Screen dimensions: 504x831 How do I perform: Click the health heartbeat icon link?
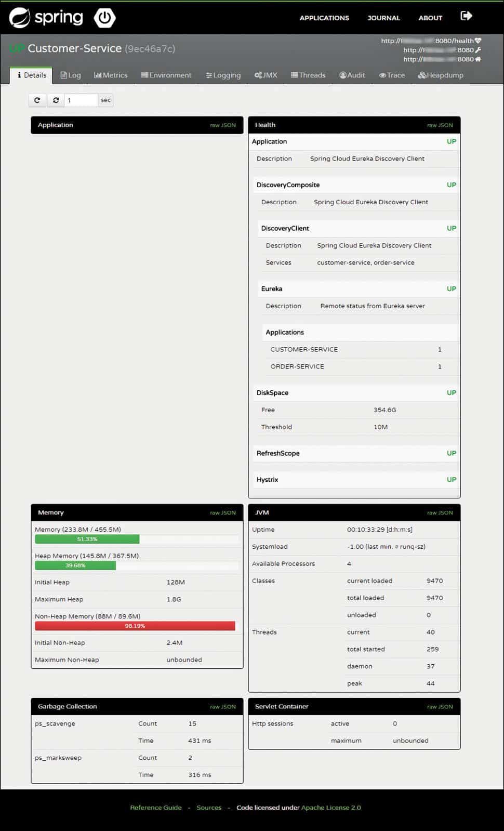pos(478,41)
